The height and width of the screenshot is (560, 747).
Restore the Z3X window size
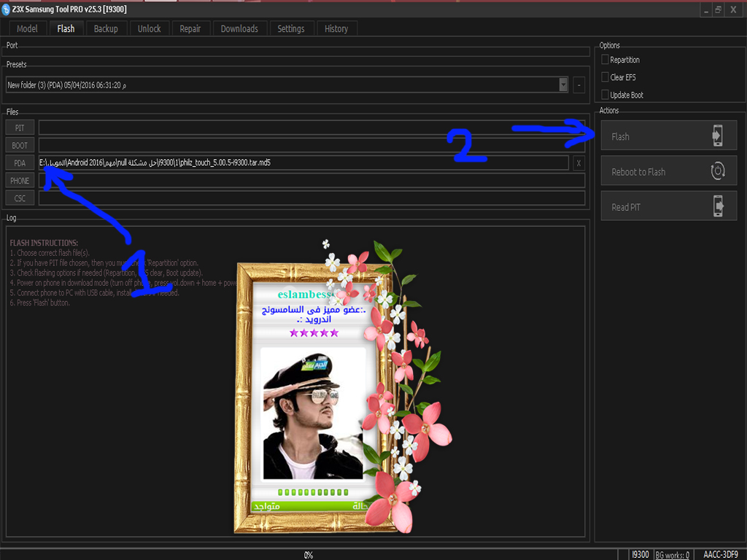[x=719, y=9]
